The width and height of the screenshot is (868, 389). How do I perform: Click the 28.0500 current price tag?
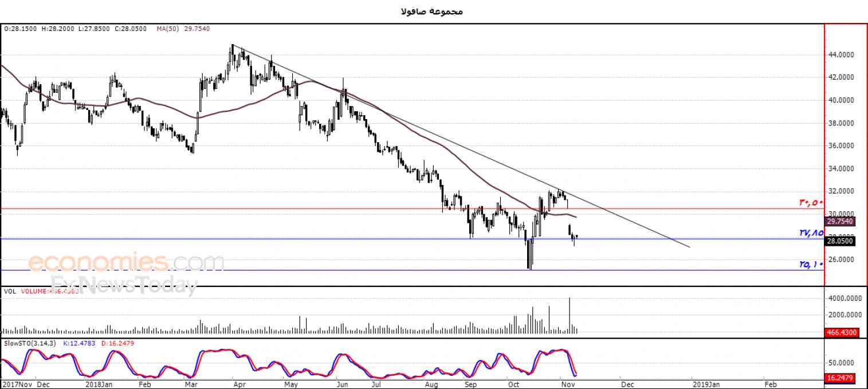[840, 241]
